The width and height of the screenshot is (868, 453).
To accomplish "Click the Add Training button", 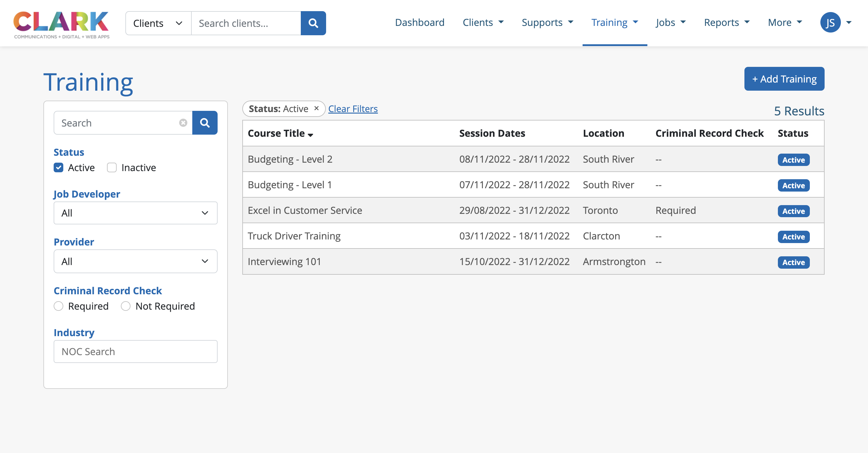I will click(784, 79).
